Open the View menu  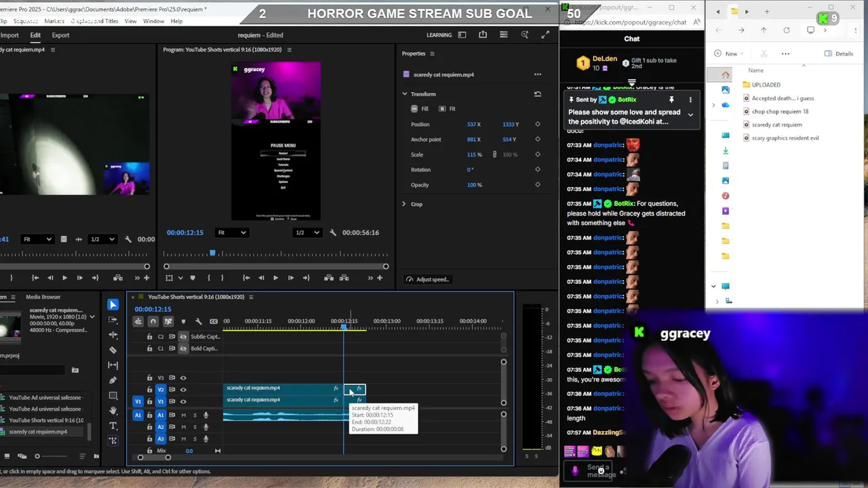[x=130, y=21]
